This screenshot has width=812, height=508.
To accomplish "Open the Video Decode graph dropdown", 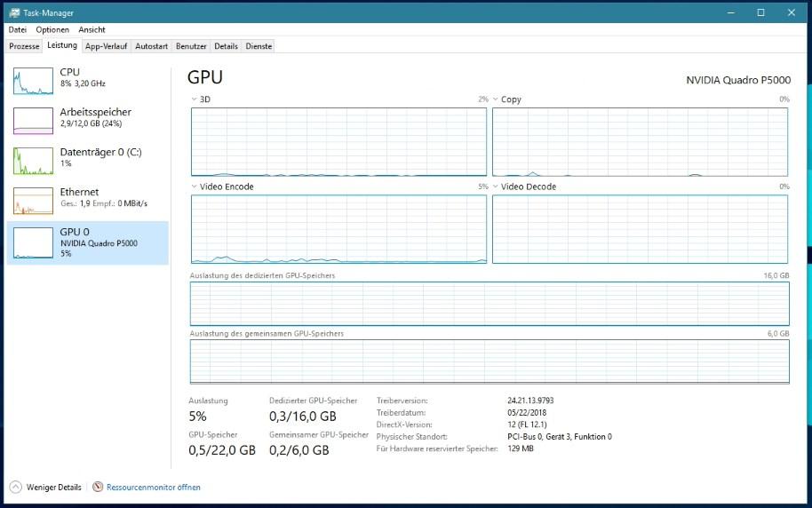I will click(496, 187).
